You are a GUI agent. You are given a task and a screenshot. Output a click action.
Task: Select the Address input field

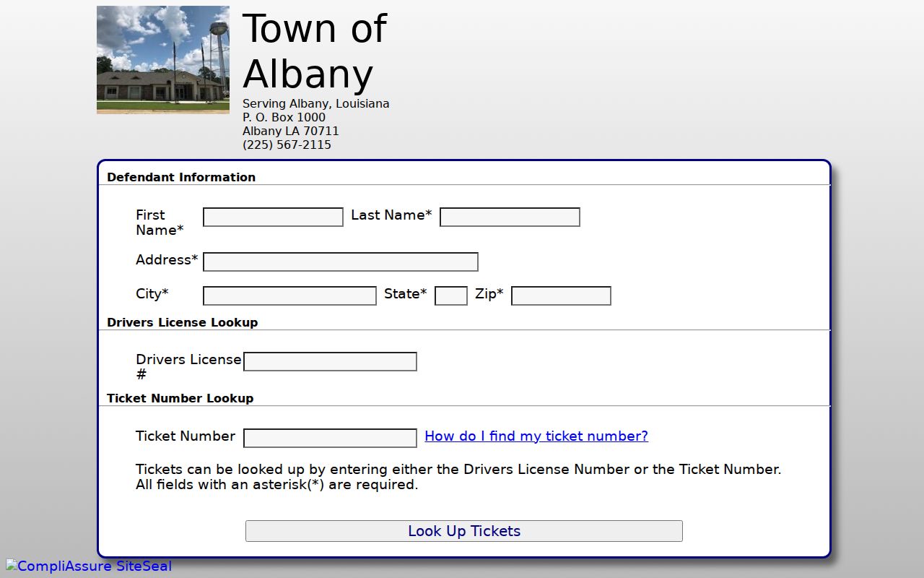click(x=341, y=262)
